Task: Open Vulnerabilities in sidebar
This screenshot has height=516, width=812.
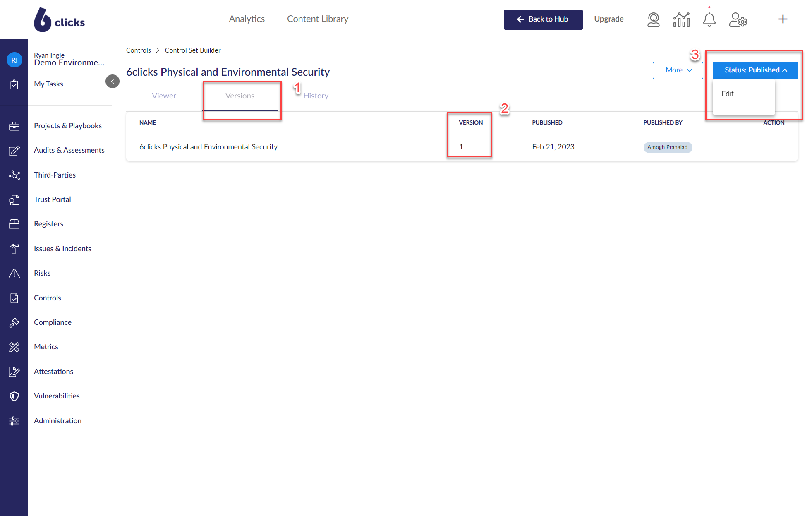Action: tap(57, 396)
